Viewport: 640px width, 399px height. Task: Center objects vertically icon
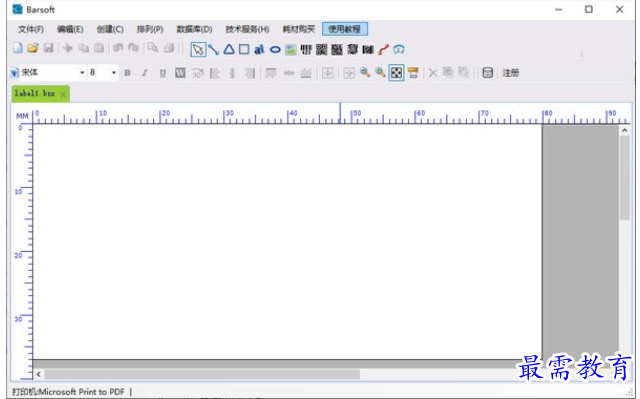point(289,73)
